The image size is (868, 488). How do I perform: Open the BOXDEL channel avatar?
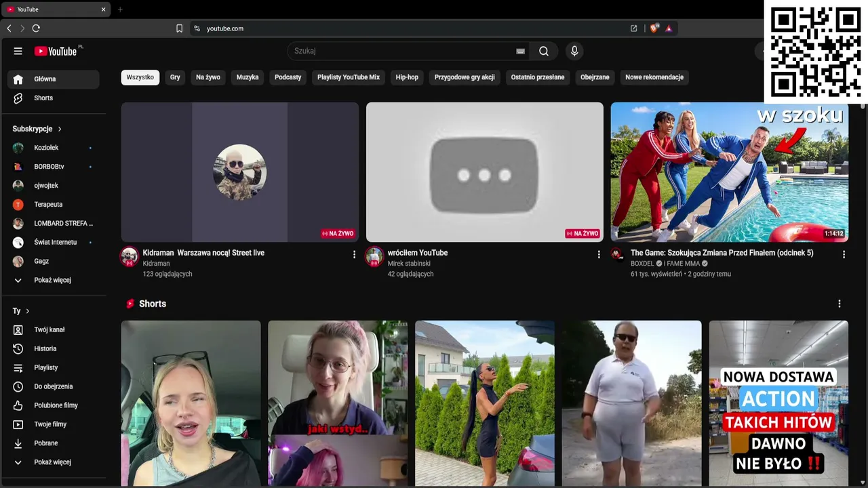coord(617,253)
